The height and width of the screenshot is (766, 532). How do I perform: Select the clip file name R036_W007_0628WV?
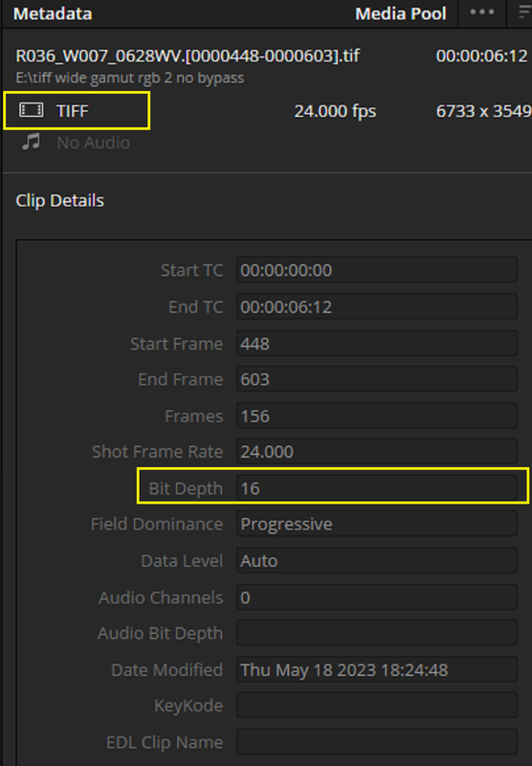point(99,56)
